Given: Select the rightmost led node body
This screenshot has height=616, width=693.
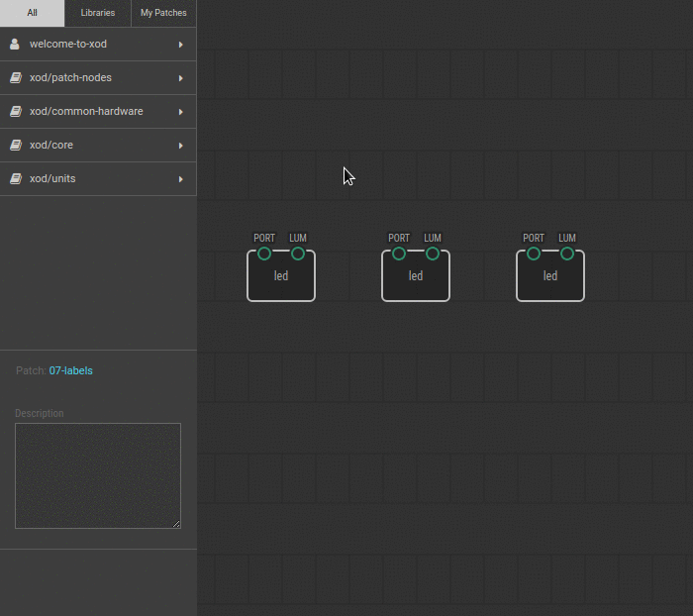Looking at the screenshot, I should 550,280.
